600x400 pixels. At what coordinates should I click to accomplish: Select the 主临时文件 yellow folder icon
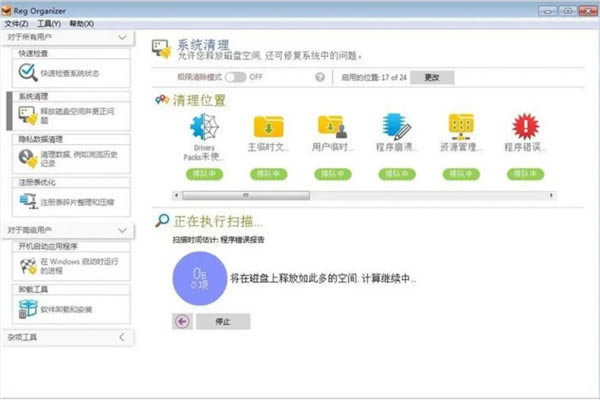pos(269,127)
